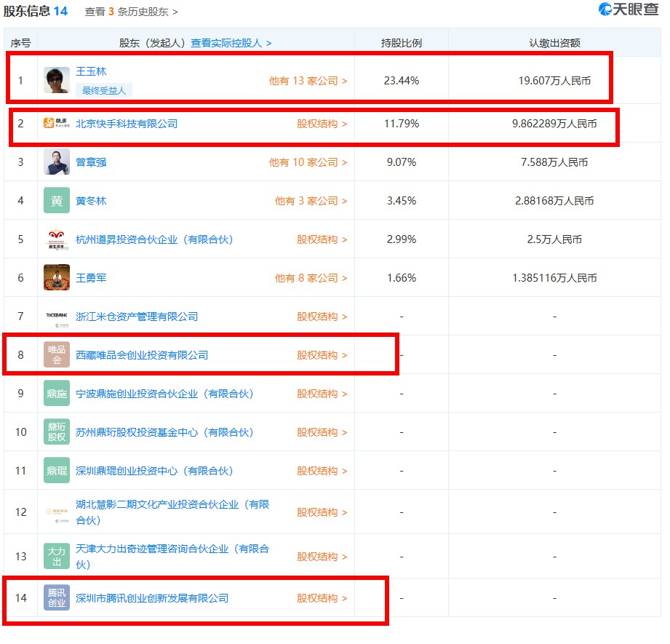Click the RICEBANK logo icon for 浙江米仓
The height and width of the screenshot is (644, 670).
point(57,317)
